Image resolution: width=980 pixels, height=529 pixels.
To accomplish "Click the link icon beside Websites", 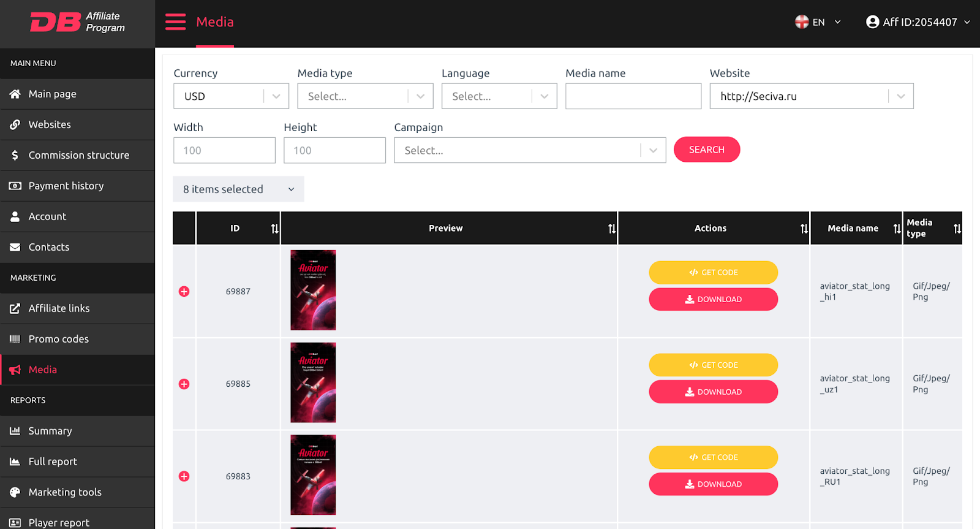I will [x=15, y=124].
